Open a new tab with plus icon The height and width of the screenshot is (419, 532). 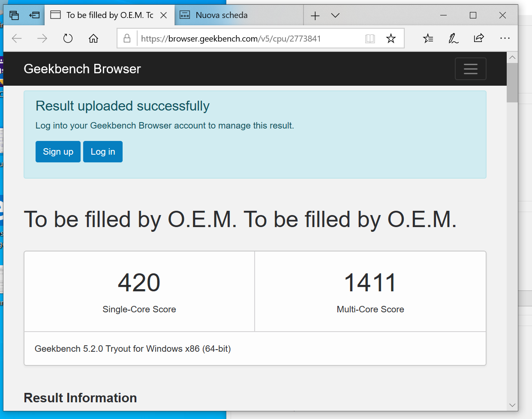pyautogui.click(x=315, y=16)
